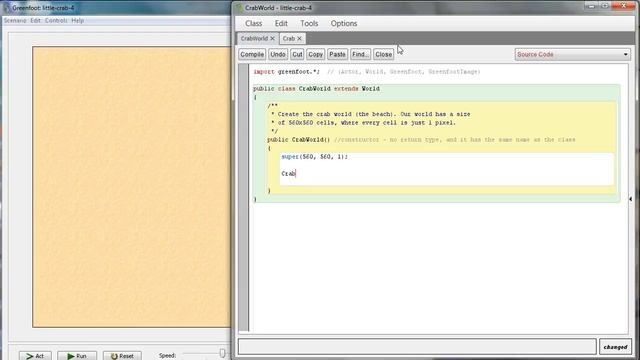The width and height of the screenshot is (640, 360).
Task: Click the message bar at the editor bottom
Action: (417, 347)
